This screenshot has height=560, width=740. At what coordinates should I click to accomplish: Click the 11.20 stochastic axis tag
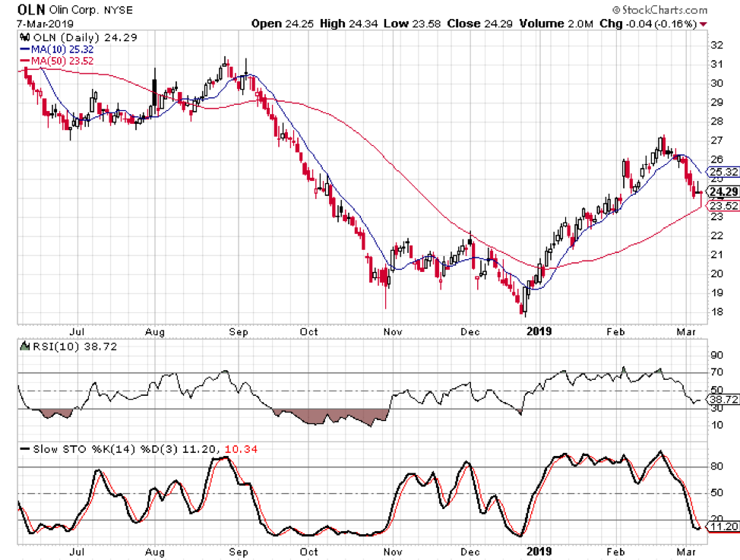[x=723, y=527]
